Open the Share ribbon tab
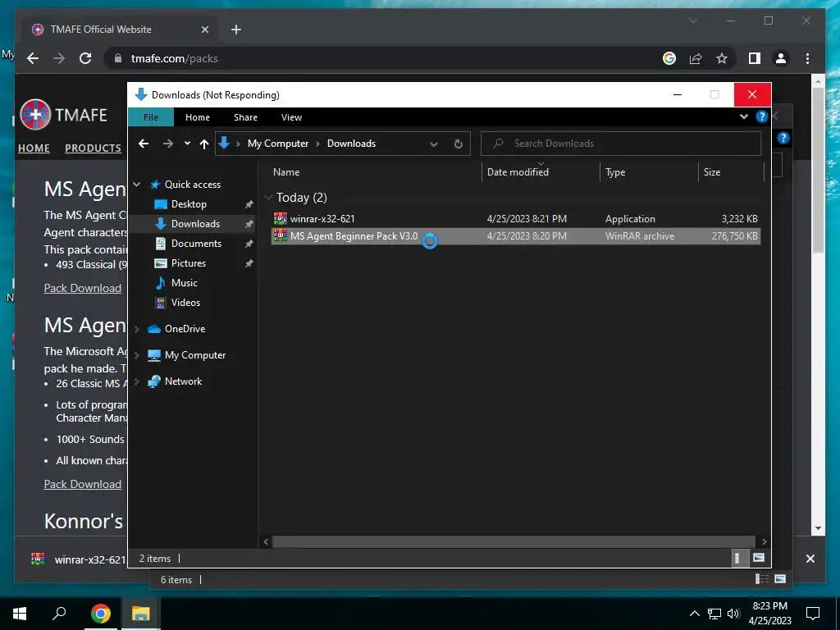The image size is (840, 630). point(245,117)
